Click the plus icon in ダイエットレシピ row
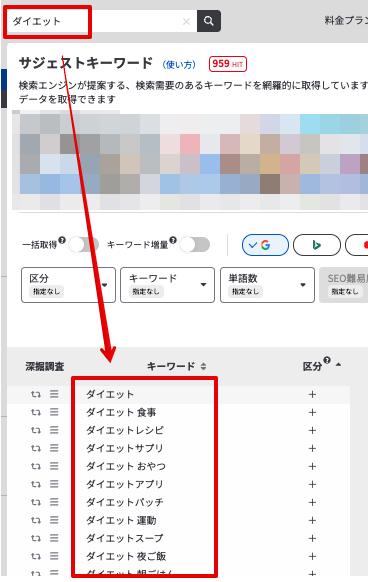368x582 pixels. tap(312, 430)
